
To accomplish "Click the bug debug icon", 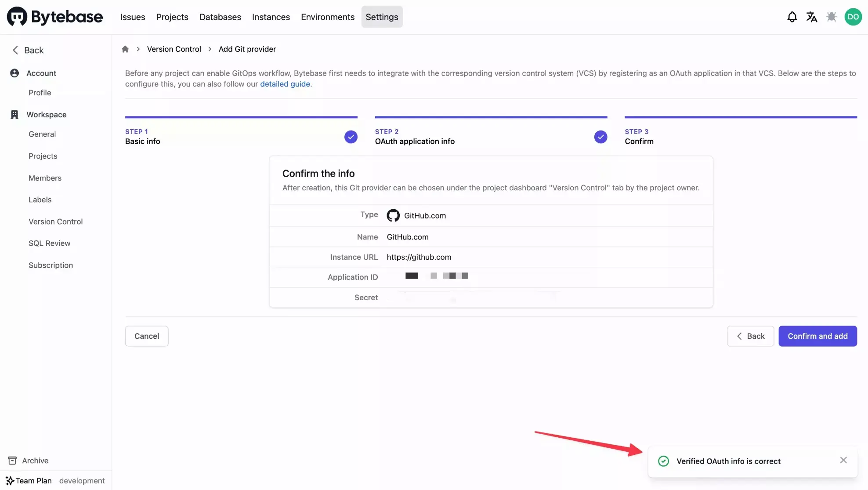I will tap(832, 17).
